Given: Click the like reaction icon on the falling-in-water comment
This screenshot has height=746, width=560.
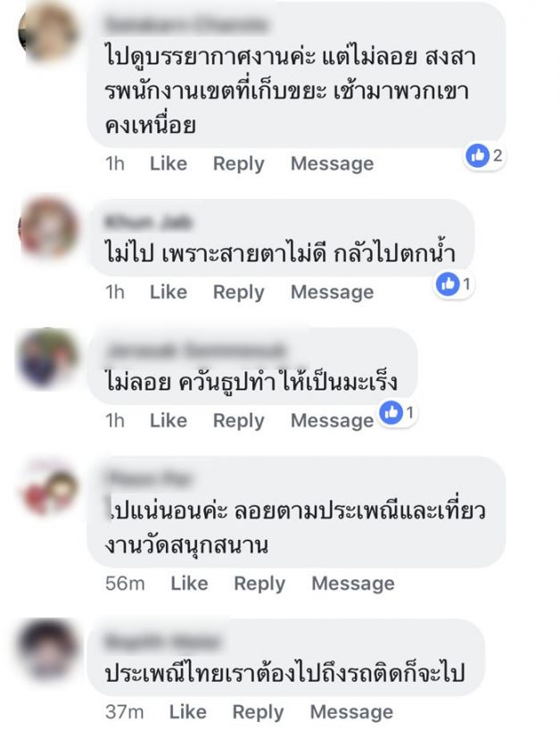Looking at the screenshot, I should (448, 284).
